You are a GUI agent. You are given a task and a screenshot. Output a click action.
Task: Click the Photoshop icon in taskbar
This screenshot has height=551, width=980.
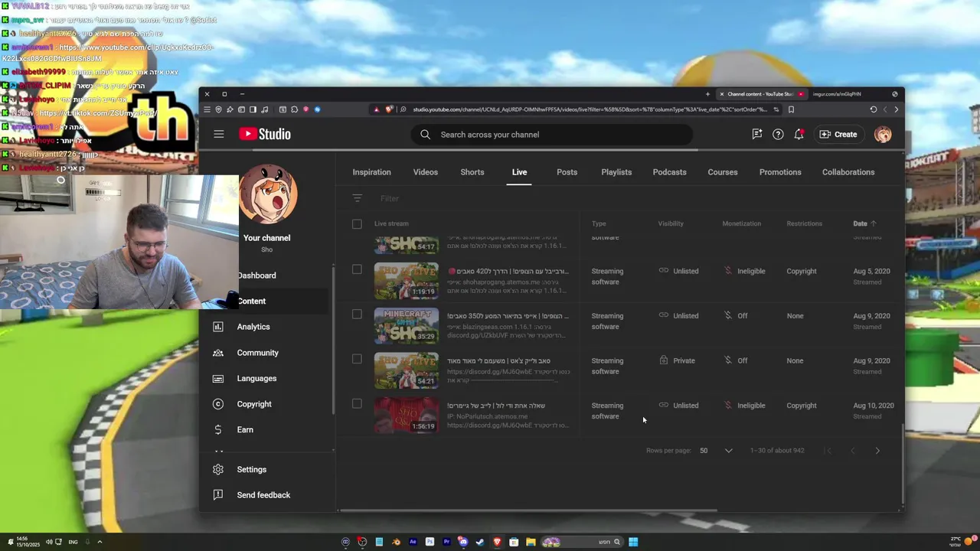tap(430, 542)
